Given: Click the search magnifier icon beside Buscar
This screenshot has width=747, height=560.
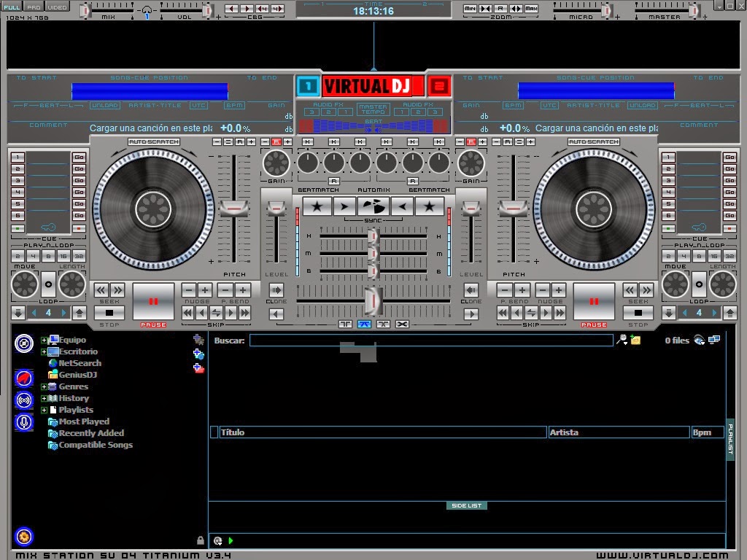Looking at the screenshot, I should 622,339.
